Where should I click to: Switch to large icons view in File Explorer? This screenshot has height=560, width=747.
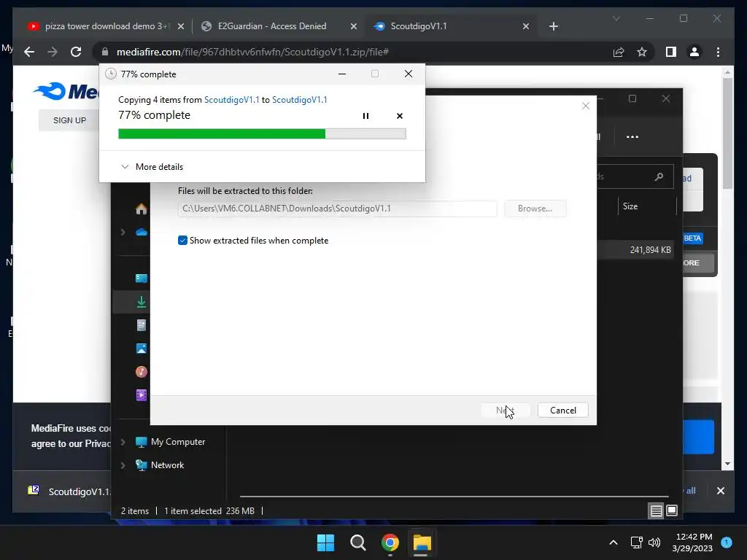pyautogui.click(x=672, y=511)
